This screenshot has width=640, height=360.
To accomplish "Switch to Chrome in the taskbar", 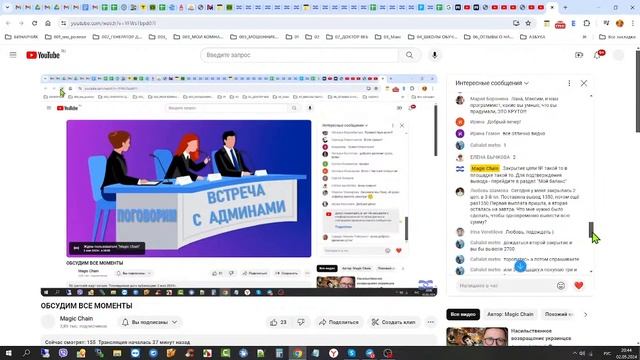I will 298,353.
